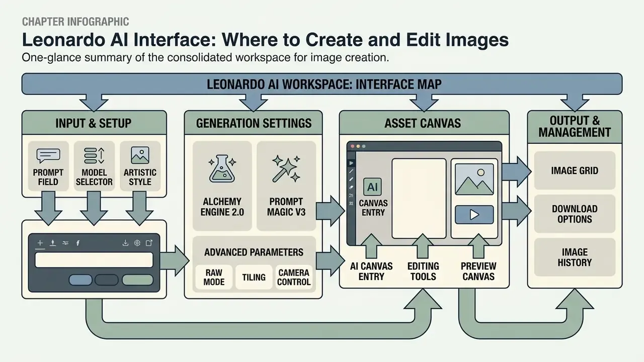Click the blue pill button in the prompt bar
644x362 pixels.
(x=80, y=280)
